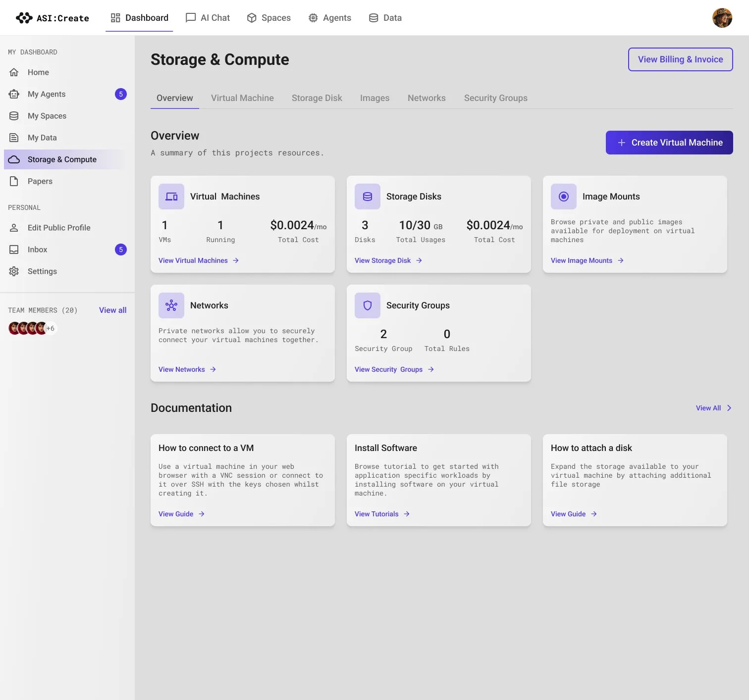Click the My Data document icon
This screenshot has width=749, height=700.
click(x=14, y=138)
